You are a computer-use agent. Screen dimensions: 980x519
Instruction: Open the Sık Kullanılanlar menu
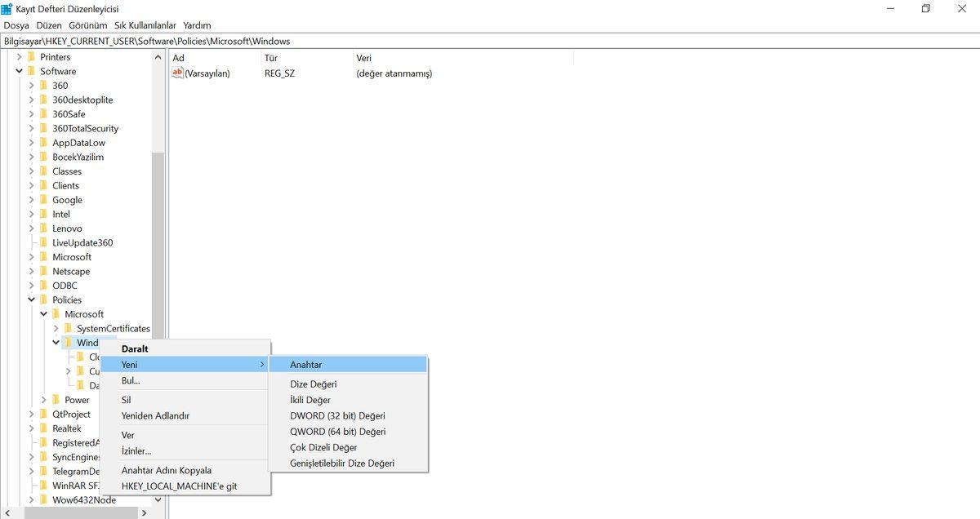pyautogui.click(x=145, y=25)
